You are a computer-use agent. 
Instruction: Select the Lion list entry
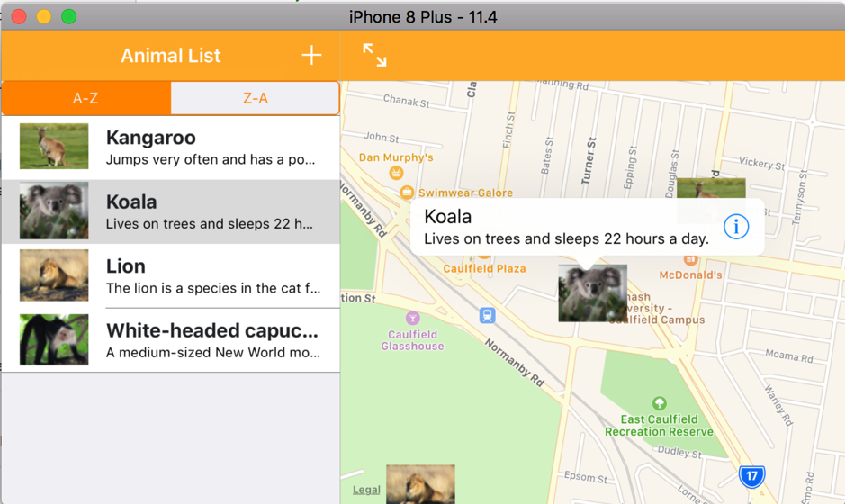click(x=171, y=275)
